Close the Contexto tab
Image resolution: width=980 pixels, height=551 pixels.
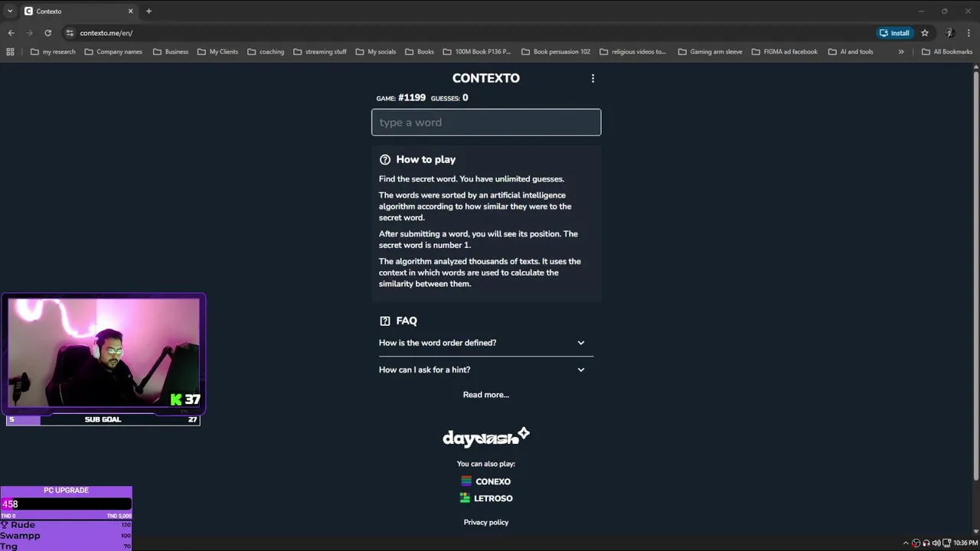[x=130, y=11]
